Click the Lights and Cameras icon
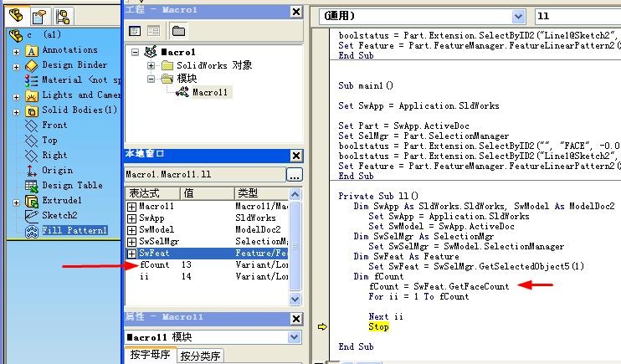The width and height of the screenshot is (621, 364). [x=32, y=95]
